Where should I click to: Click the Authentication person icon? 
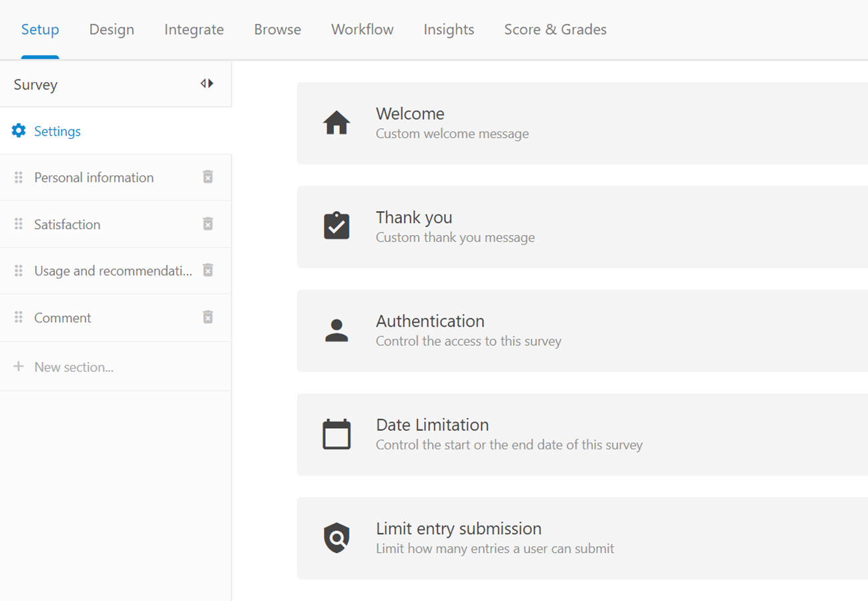pyautogui.click(x=337, y=331)
